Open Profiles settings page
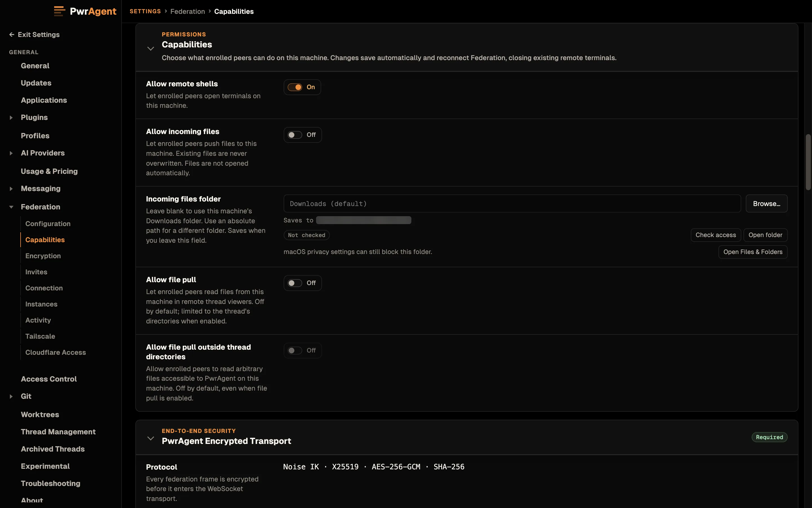This screenshot has height=508, width=812. click(x=35, y=136)
